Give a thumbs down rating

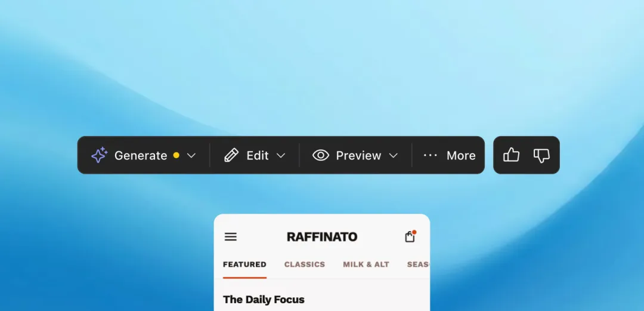tap(541, 155)
